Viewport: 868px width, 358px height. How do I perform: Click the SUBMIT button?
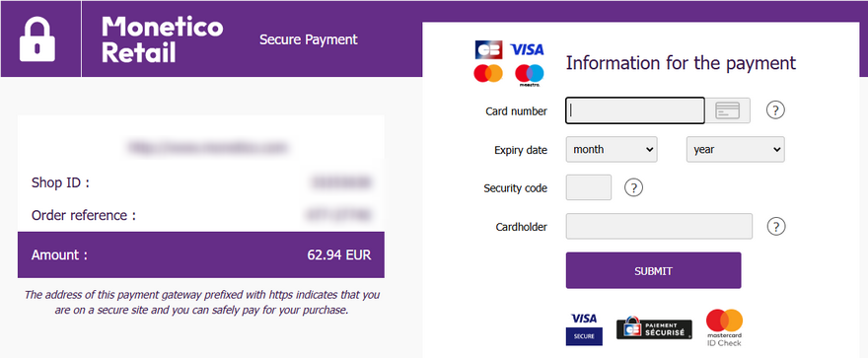coord(653,270)
